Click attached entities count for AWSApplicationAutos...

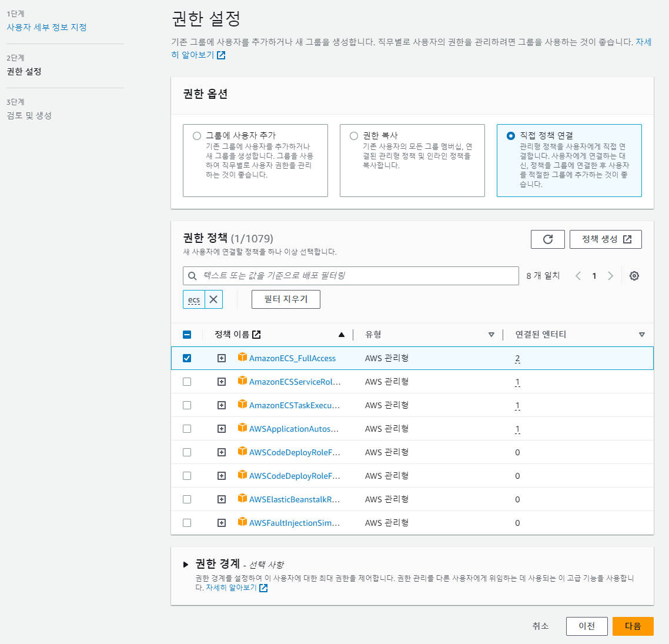point(517,429)
